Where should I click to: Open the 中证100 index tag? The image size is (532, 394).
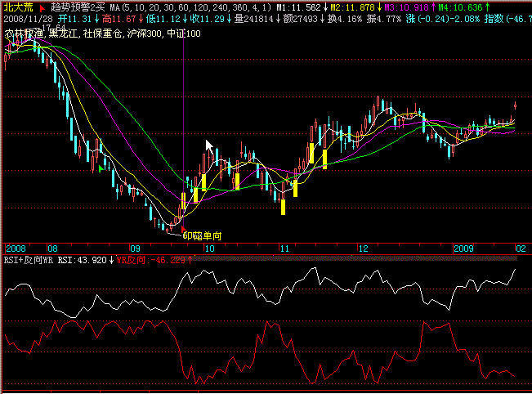[x=184, y=34]
